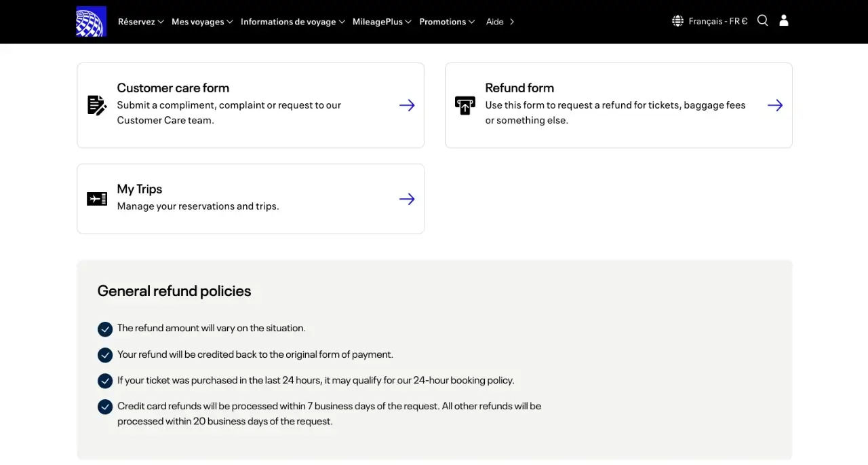Image resolution: width=868 pixels, height=465 pixels.
Task: Click the globe language icon
Action: [677, 21]
